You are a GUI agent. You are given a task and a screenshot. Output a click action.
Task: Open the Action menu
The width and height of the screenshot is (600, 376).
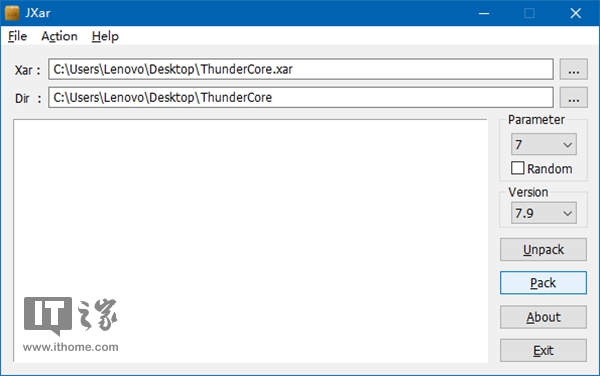(59, 36)
